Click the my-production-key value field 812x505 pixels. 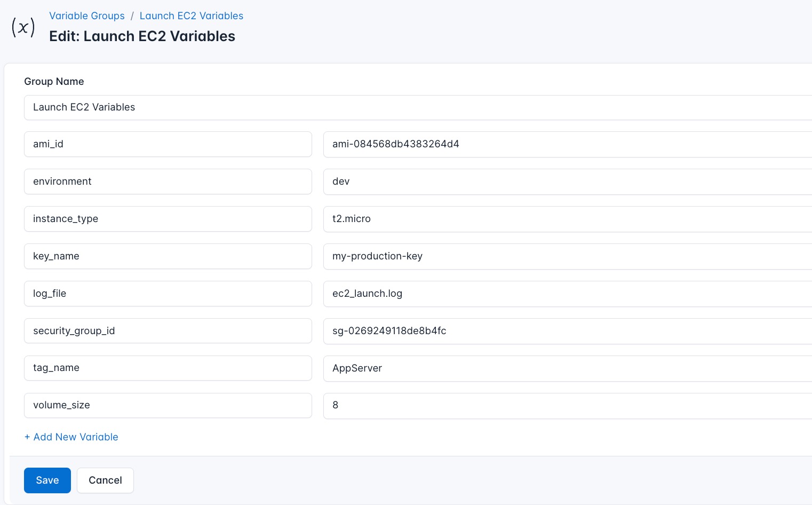pyautogui.click(x=480, y=256)
